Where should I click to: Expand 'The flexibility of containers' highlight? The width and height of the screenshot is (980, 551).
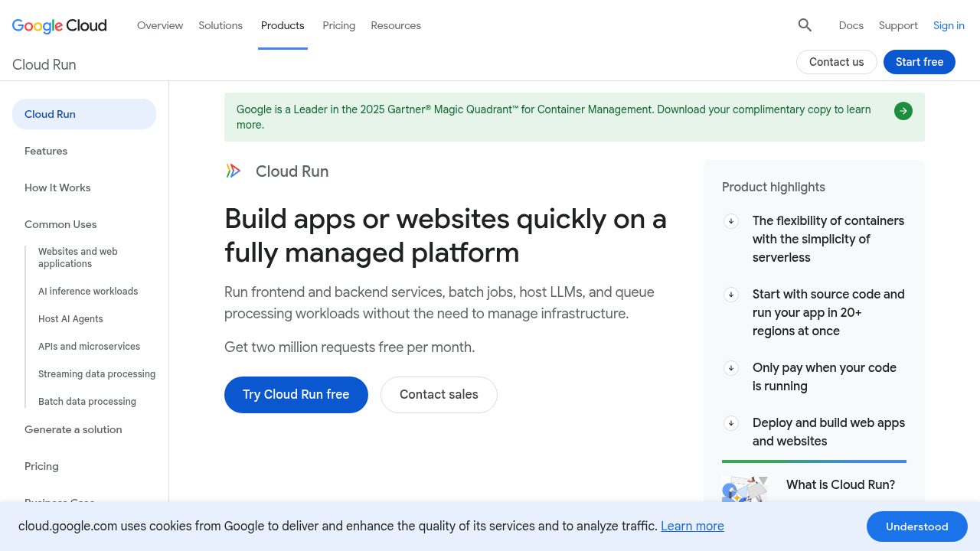(731, 221)
